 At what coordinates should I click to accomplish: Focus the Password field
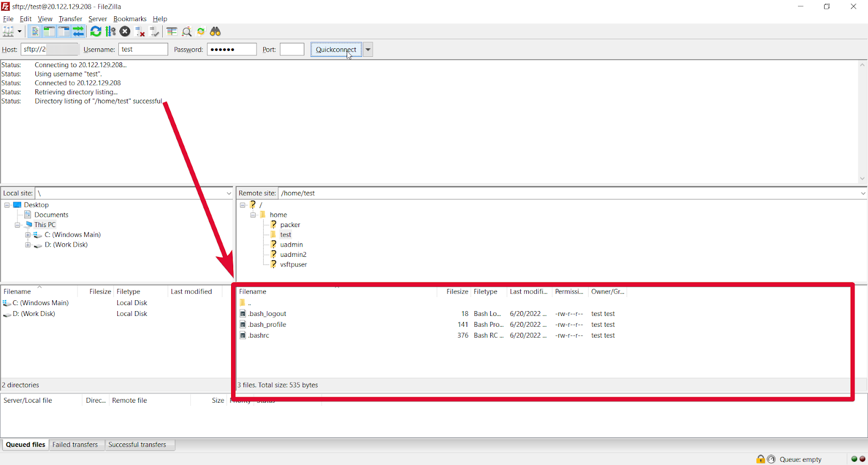click(232, 49)
